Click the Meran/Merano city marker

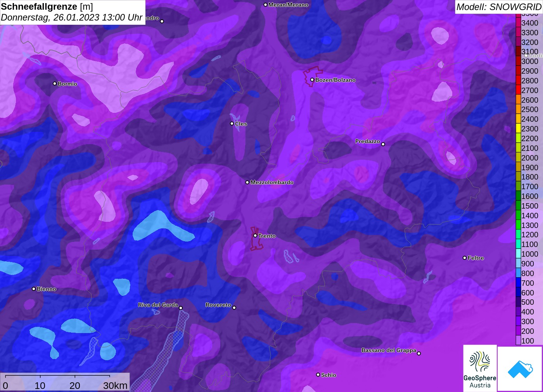pos(265,5)
